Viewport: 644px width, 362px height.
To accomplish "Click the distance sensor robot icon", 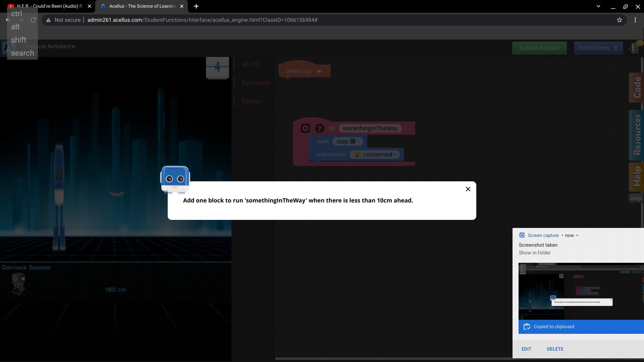I will tap(18, 283).
